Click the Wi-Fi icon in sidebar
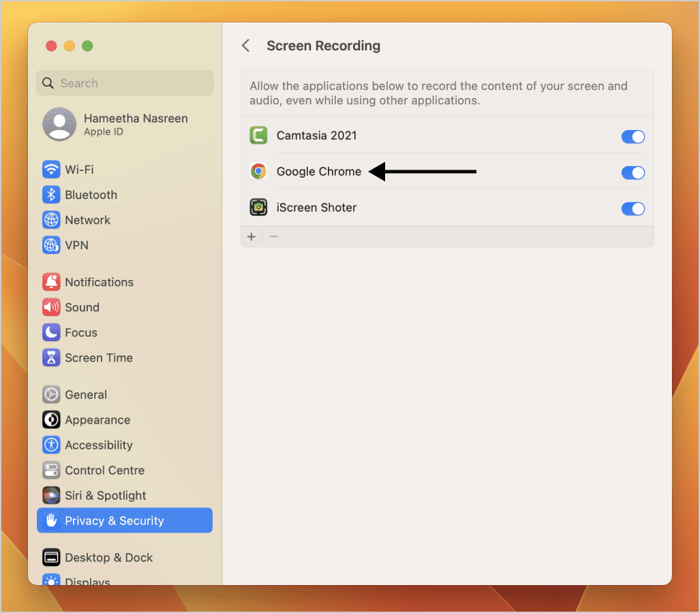700x613 pixels. point(51,170)
